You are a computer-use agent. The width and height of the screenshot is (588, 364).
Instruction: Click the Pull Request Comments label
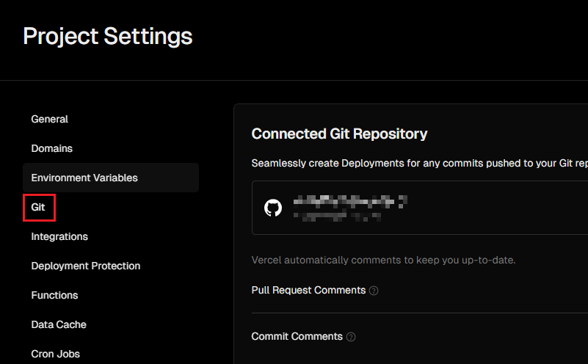308,290
